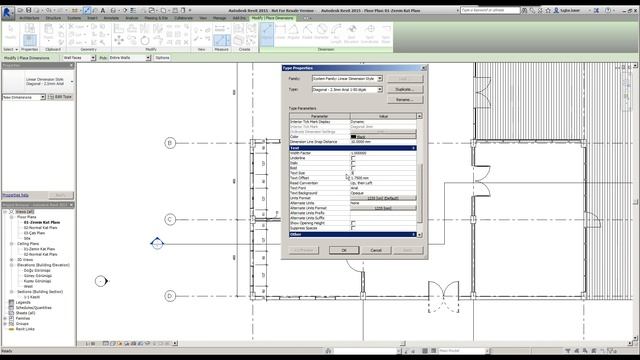
Task: Open the Insert ribbon tab
Action: pyautogui.click(x=92, y=18)
